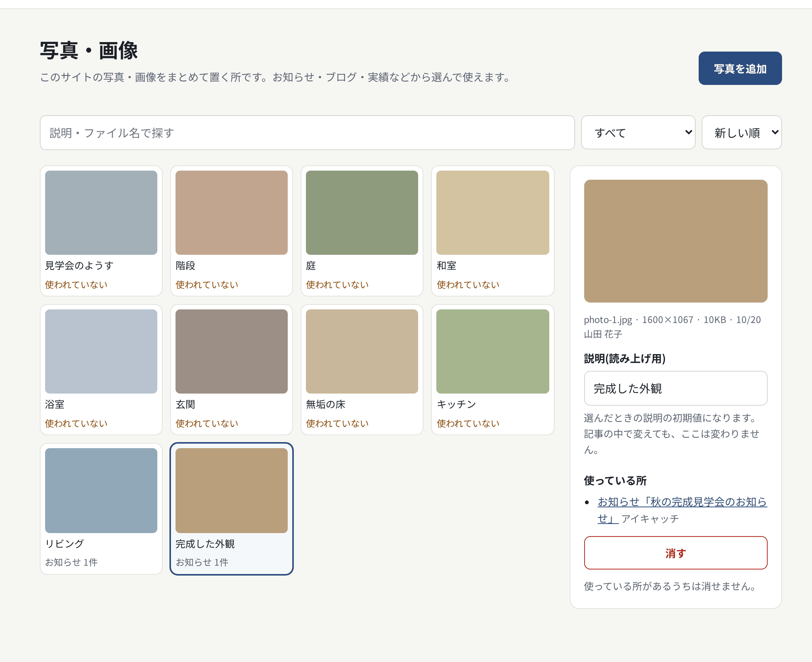Click the 使われていない label under 玄関

pos(207,423)
